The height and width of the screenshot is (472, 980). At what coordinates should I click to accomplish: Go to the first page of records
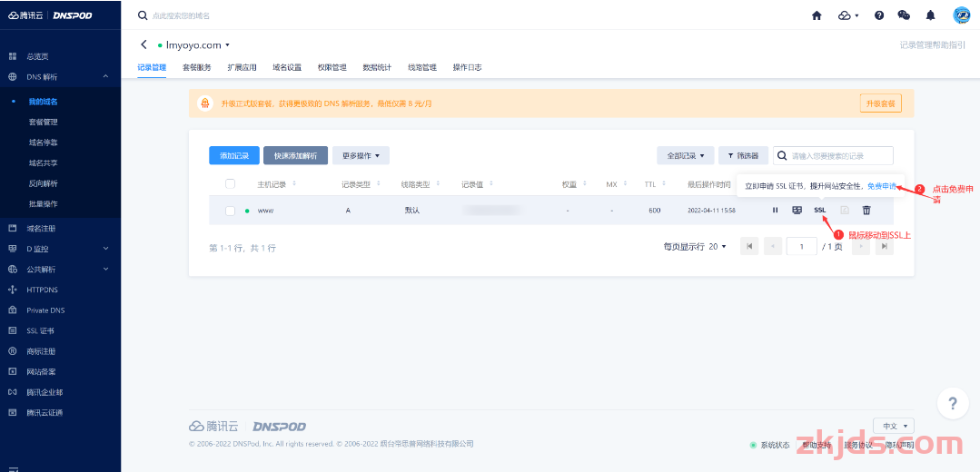[748, 247]
